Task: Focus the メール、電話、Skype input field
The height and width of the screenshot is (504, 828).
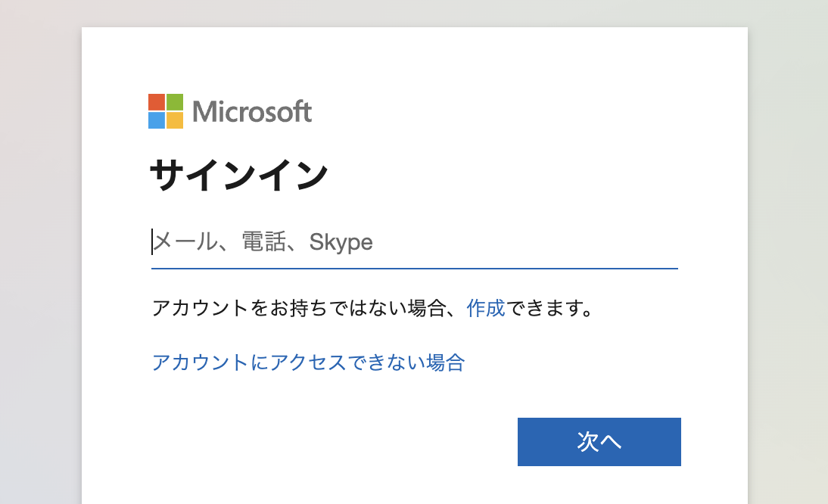Action: 414,242
